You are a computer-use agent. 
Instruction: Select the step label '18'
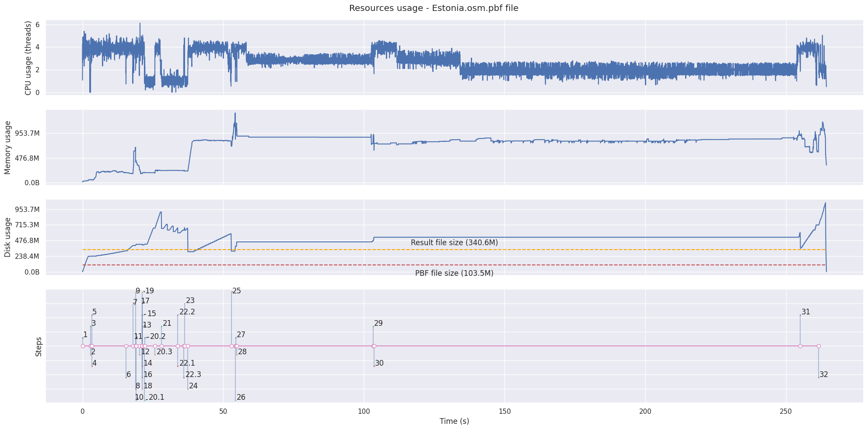click(148, 386)
